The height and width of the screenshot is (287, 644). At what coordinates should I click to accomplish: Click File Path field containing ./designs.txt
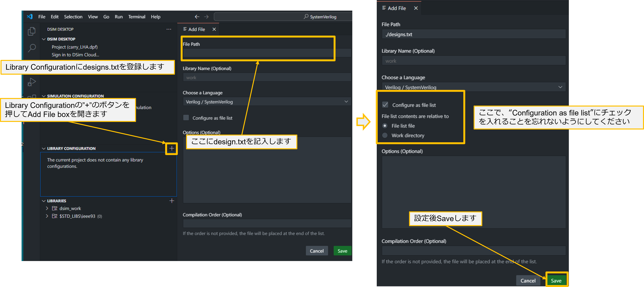pos(473,34)
